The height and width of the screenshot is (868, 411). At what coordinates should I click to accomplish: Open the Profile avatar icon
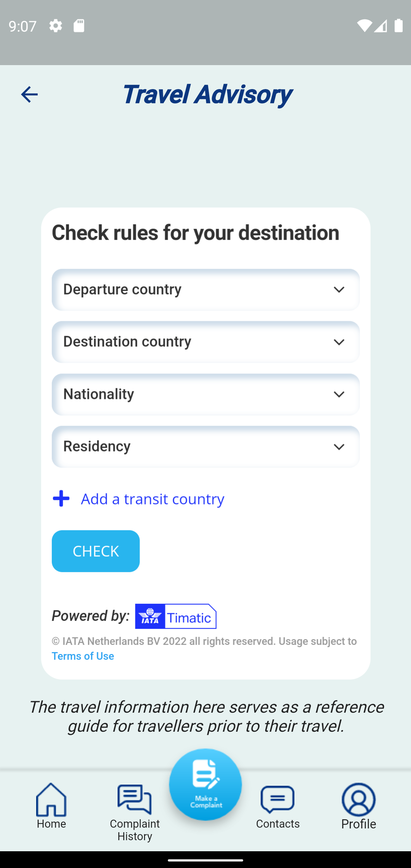click(x=358, y=799)
